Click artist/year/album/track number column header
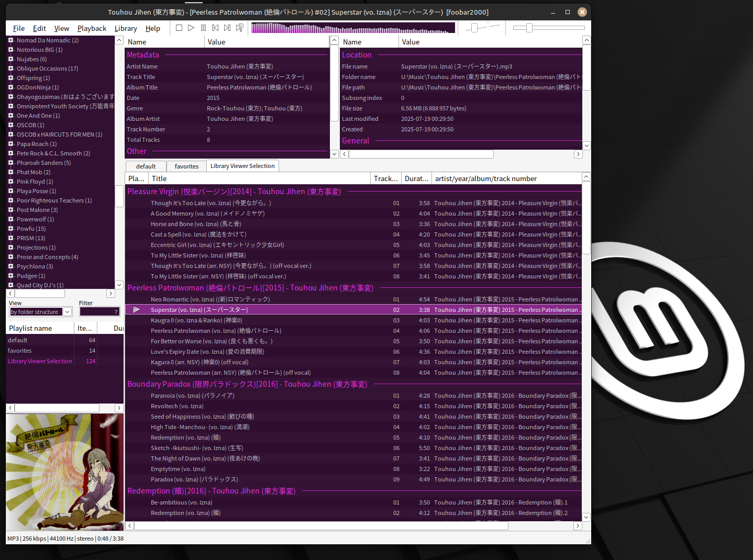This screenshot has height=560, width=753. [x=506, y=178]
